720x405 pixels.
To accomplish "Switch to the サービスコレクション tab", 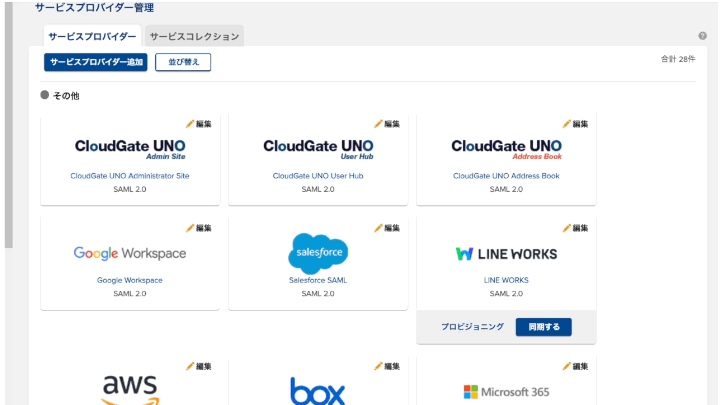I will pyautogui.click(x=194, y=36).
